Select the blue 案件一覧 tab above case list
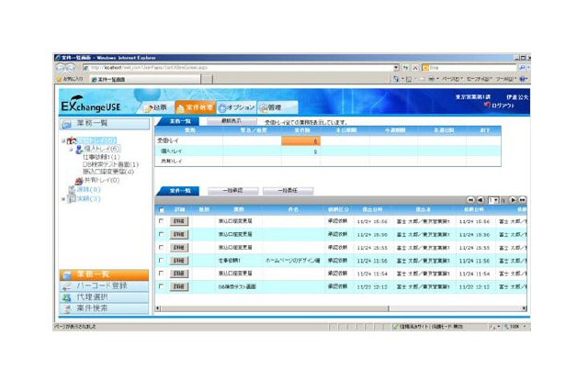Viewport: 588px width, 391px height. (179, 191)
